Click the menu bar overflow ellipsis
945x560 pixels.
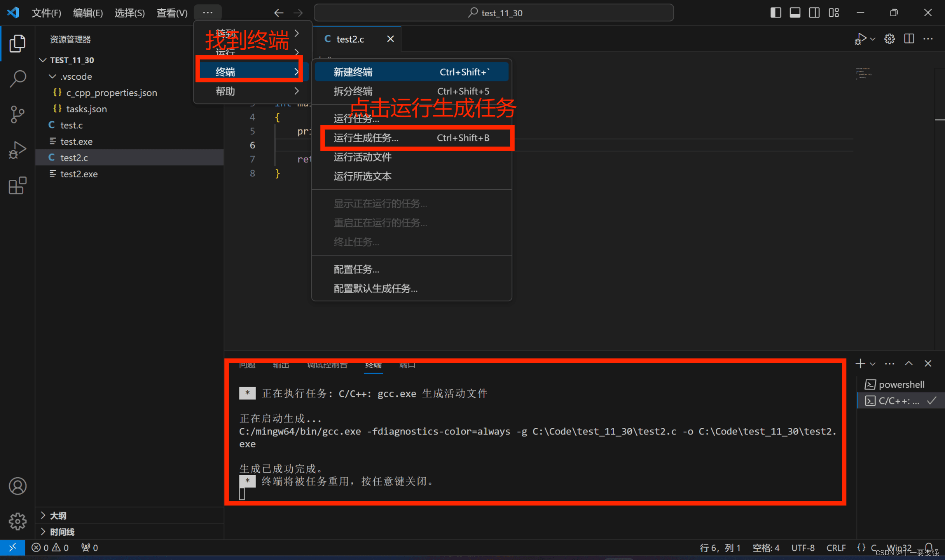pyautogui.click(x=207, y=13)
